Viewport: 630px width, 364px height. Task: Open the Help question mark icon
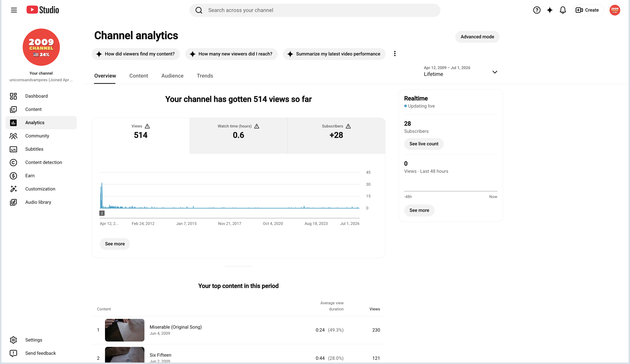537,10
